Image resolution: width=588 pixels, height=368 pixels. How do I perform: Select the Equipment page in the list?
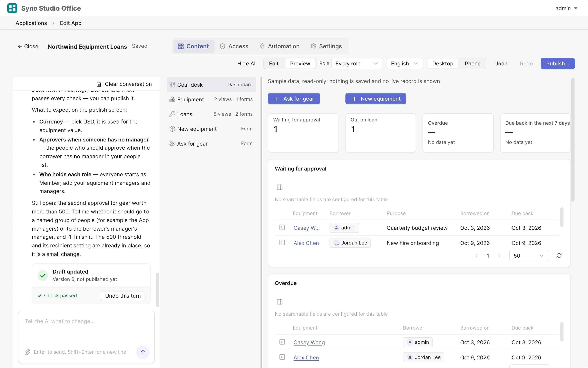click(211, 99)
